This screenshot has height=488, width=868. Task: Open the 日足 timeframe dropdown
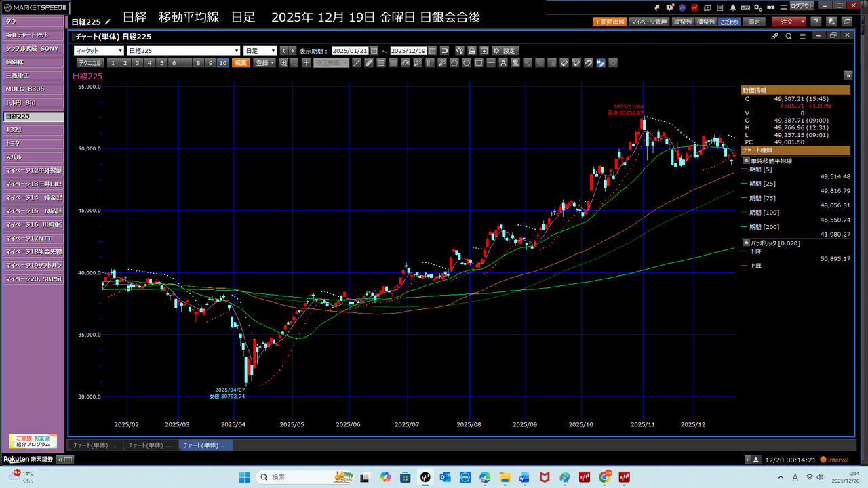[x=260, y=51]
